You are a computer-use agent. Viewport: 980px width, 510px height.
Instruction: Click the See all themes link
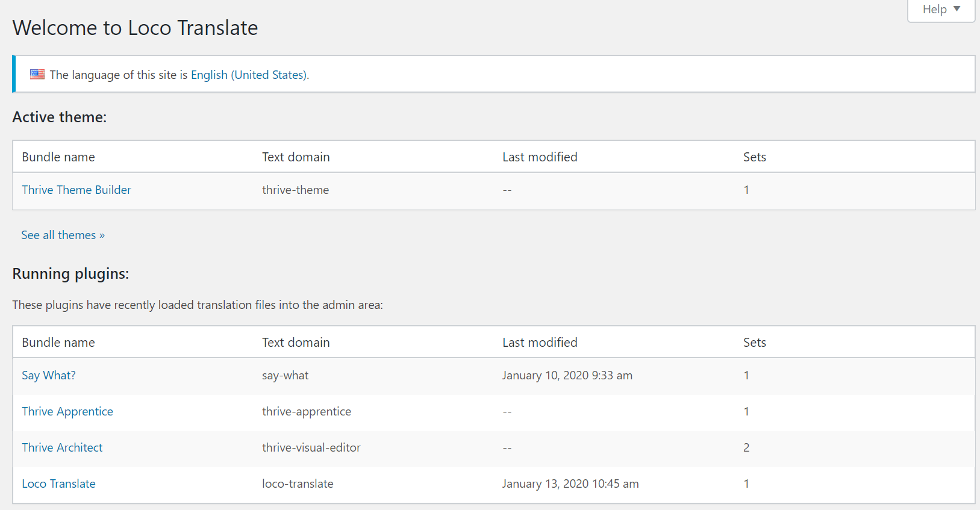tap(63, 235)
